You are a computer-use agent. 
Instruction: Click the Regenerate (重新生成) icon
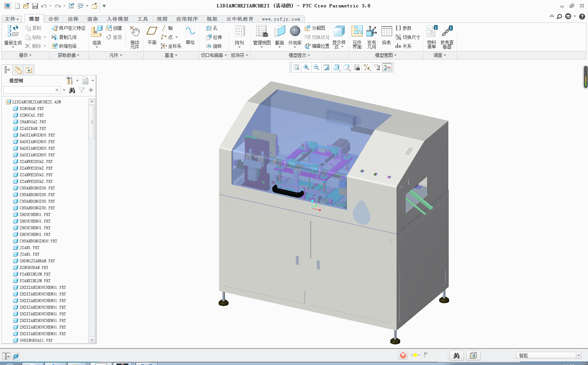pyautogui.click(x=13, y=31)
